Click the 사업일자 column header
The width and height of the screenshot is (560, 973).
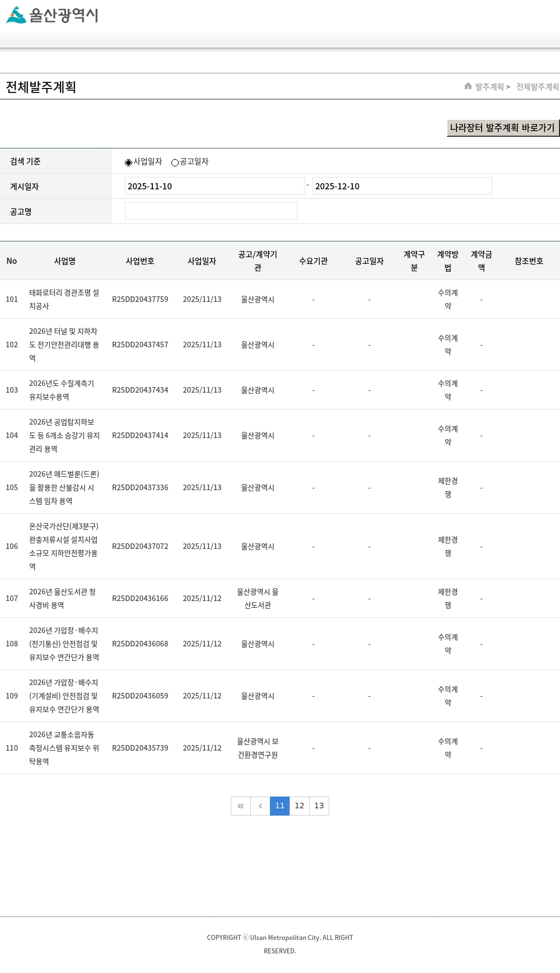(202, 261)
